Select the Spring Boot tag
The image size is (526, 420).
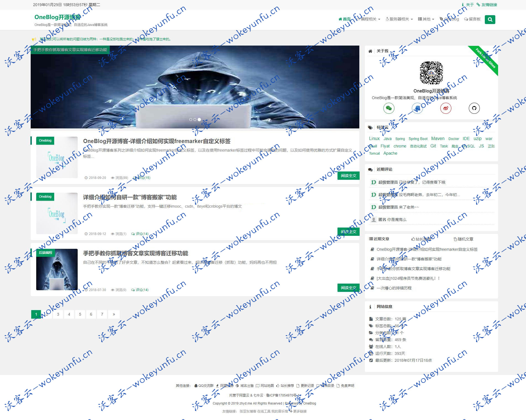[x=418, y=139]
